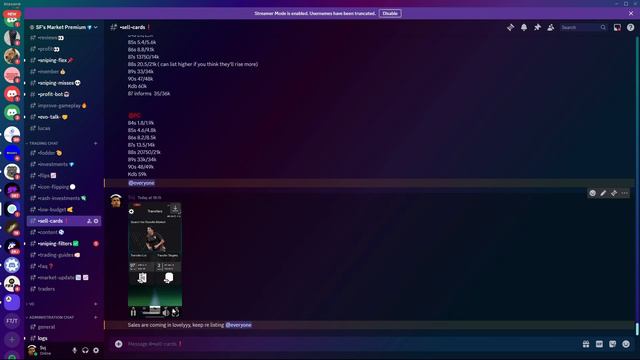Add reaction to the hovered message
The height and width of the screenshot is (360, 640).
[592, 193]
